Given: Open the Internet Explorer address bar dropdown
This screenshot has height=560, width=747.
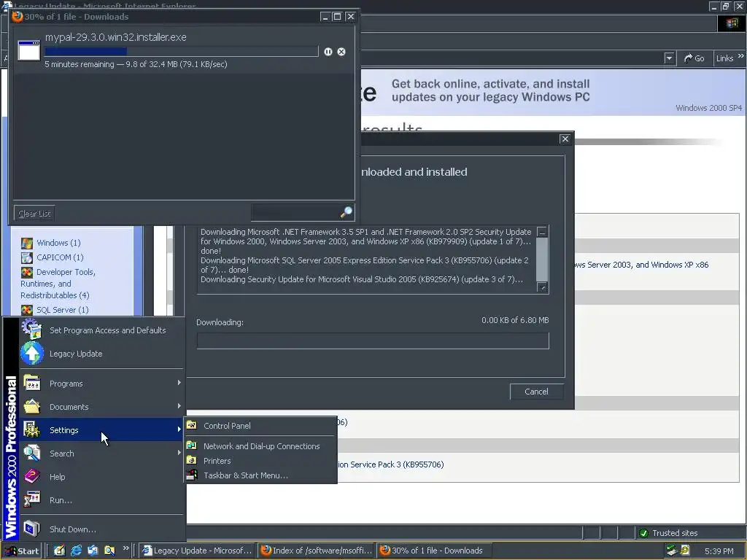Looking at the screenshot, I should click(670, 58).
